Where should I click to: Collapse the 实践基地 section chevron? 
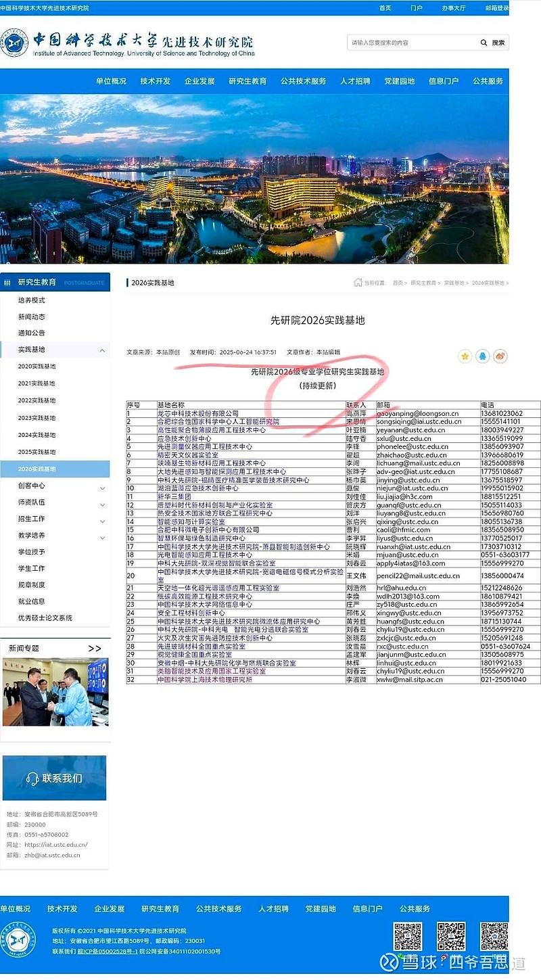point(103,350)
